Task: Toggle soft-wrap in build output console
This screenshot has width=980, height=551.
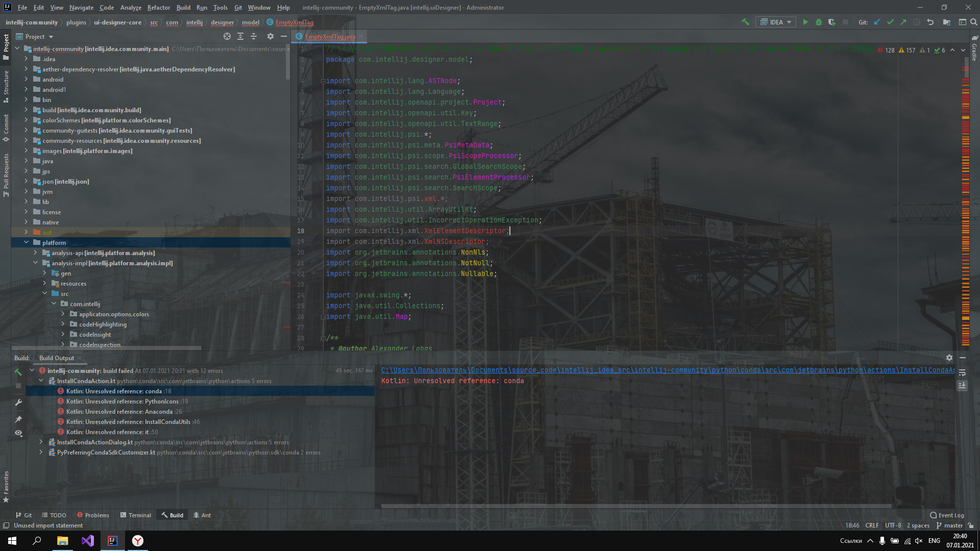Action: 962,372
